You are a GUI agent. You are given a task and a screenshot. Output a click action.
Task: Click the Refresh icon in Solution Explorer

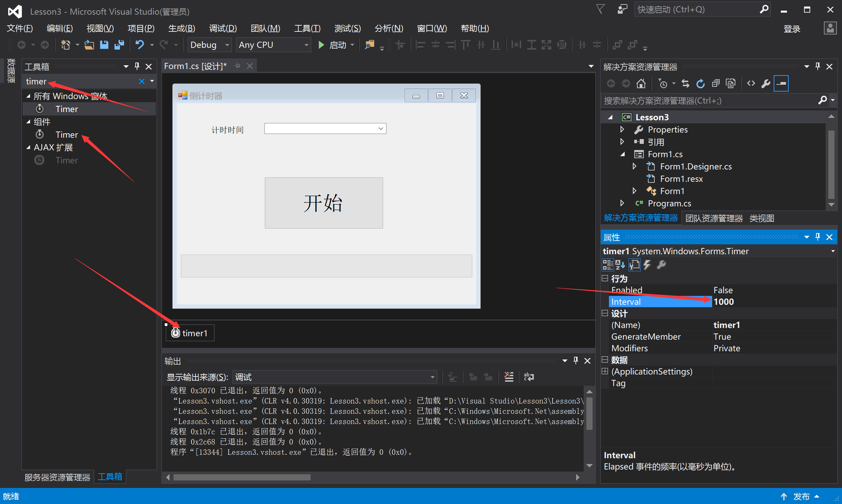point(701,83)
